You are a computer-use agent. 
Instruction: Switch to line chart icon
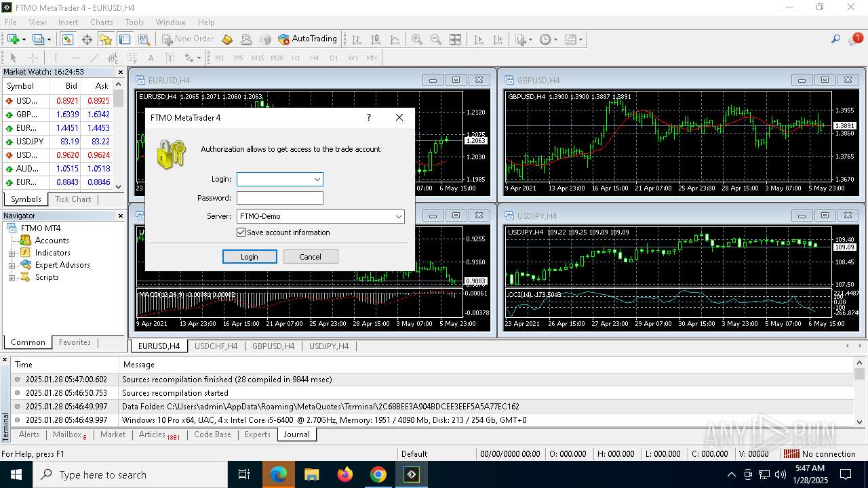(395, 39)
